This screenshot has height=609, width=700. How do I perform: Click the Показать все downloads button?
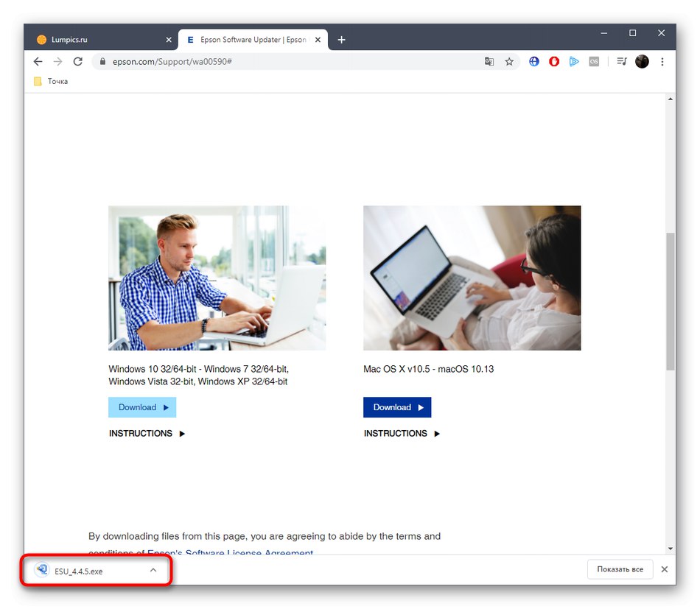(x=620, y=569)
